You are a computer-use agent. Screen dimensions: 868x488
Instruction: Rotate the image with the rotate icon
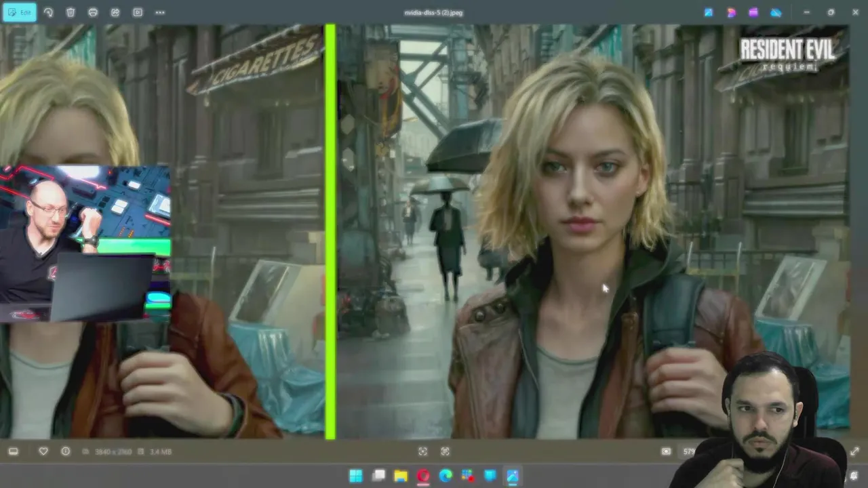click(x=48, y=12)
